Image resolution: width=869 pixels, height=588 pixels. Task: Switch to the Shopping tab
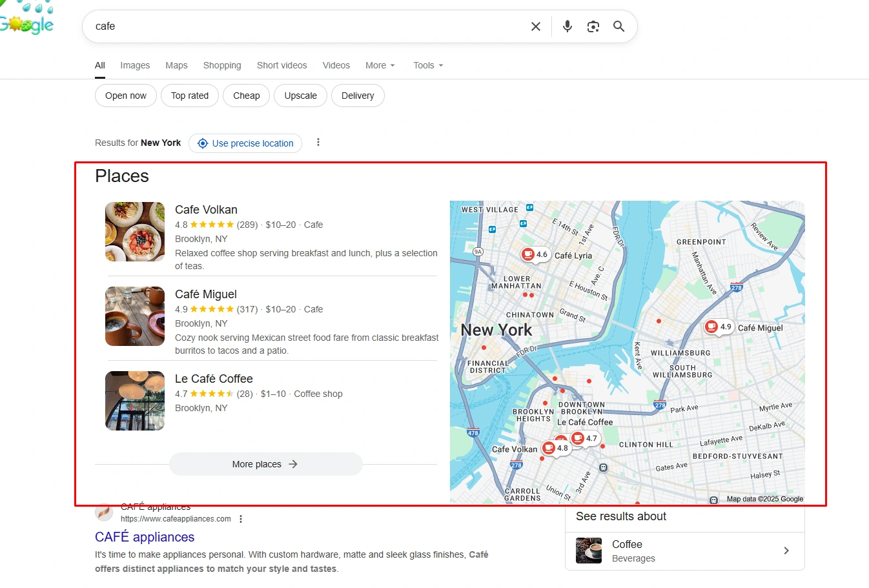[x=222, y=65]
